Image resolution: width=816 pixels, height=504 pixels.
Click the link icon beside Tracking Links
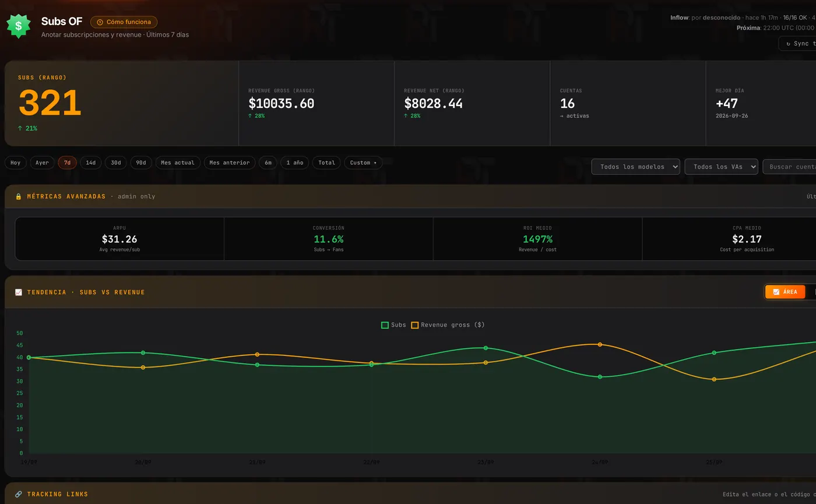pos(19,494)
